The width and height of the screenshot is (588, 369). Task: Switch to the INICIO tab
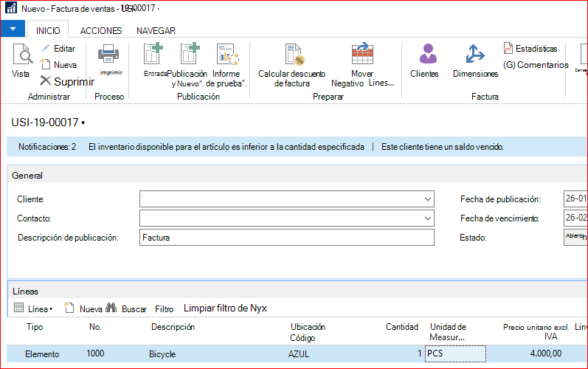click(x=48, y=30)
